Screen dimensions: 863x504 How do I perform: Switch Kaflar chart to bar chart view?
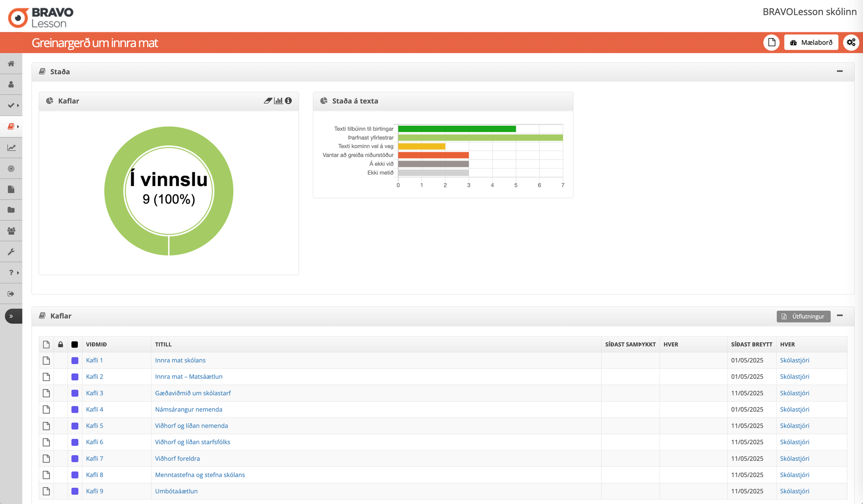click(279, 101)
